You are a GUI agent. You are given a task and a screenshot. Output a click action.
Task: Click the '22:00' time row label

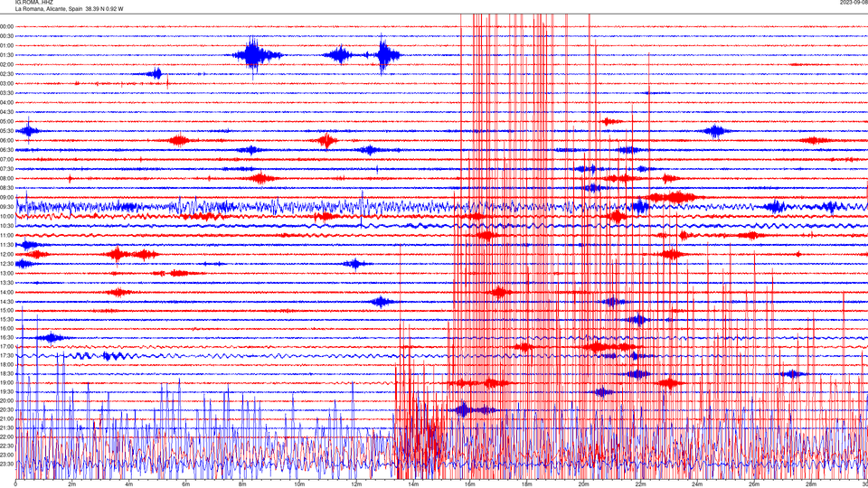click(x=7, y=436)
